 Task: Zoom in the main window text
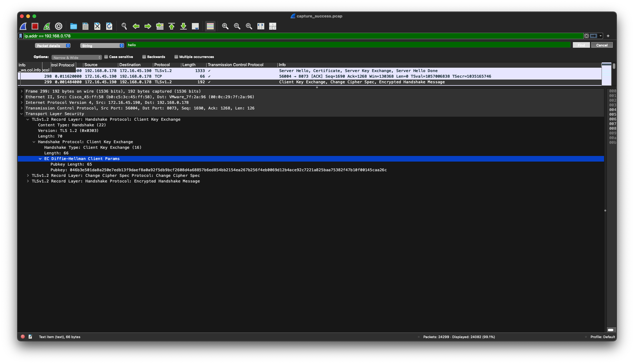pyautogui.click(x=225, y=26)
